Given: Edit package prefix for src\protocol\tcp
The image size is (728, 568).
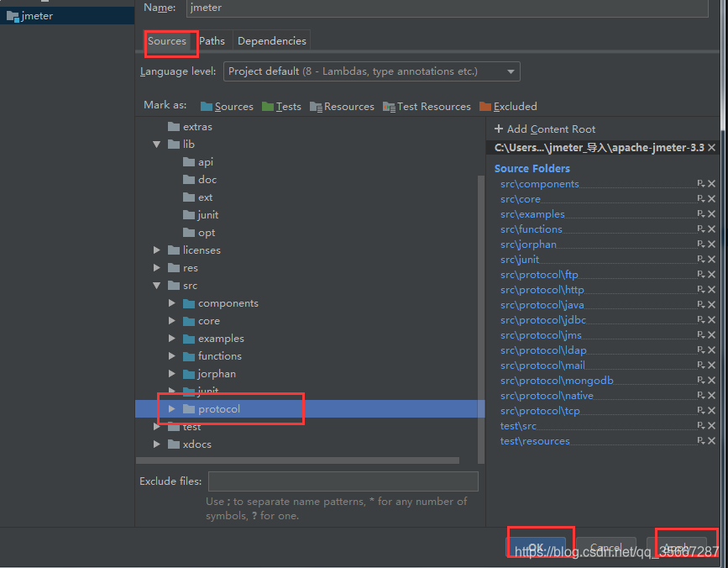Looking at the screenshot, I should (701, 411).
